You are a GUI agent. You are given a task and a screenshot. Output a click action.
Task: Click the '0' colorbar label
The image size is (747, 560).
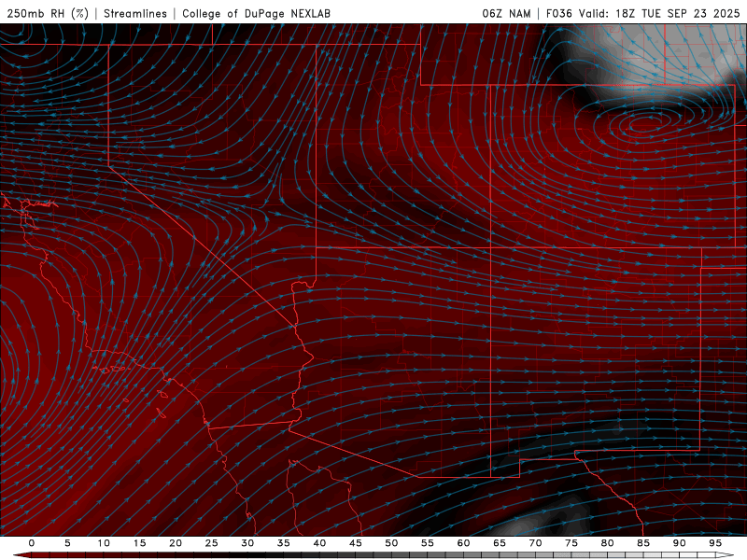32,543
